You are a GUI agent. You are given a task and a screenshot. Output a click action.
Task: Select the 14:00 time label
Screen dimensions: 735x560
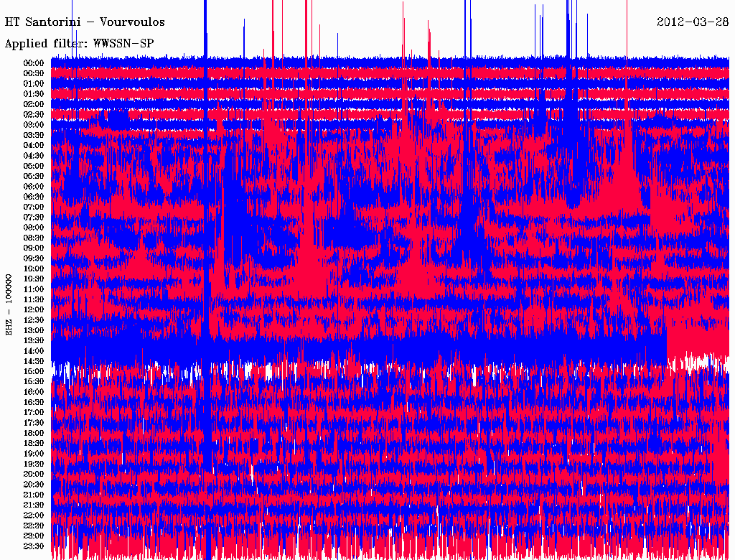[34, 351]
